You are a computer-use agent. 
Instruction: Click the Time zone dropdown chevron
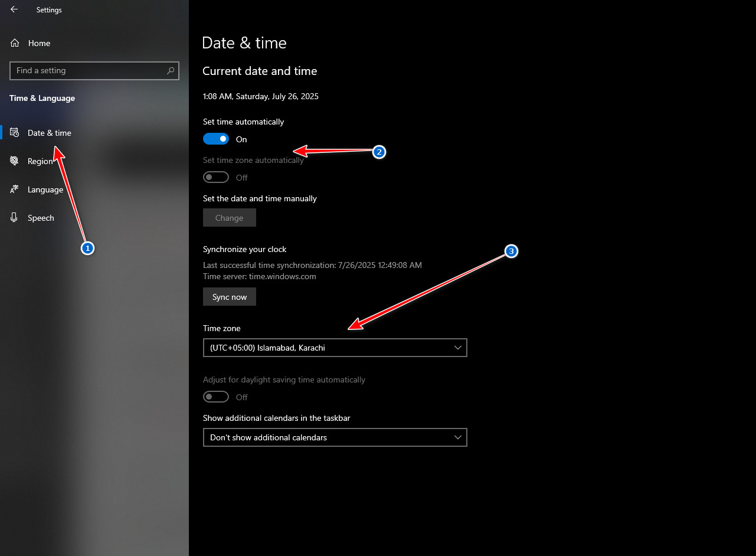(458, 348)
